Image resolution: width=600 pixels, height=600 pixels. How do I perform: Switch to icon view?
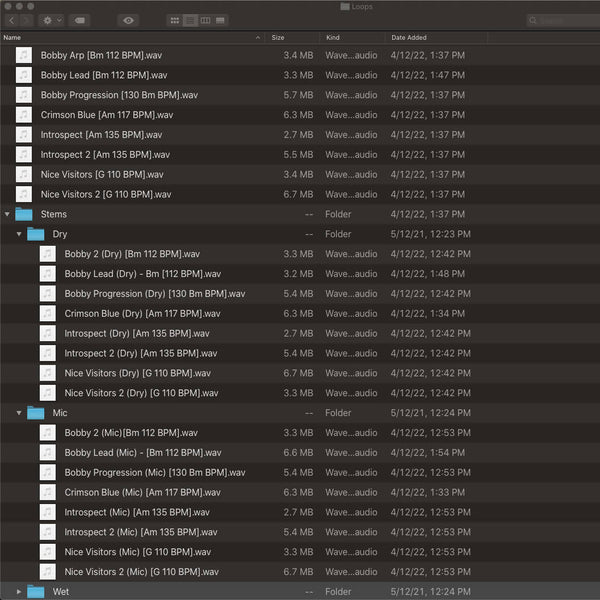click(175, 20)
